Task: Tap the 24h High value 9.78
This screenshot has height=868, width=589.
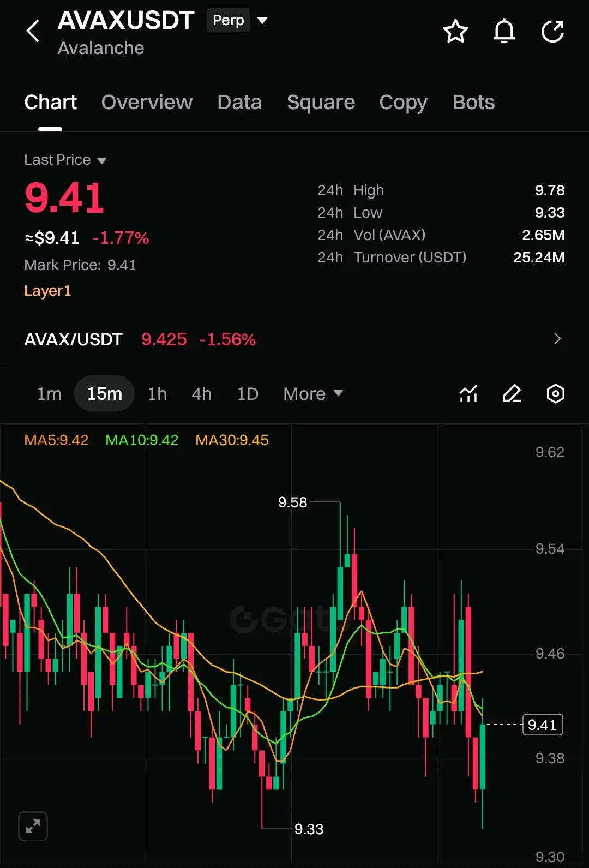Action: pos(550,190)
